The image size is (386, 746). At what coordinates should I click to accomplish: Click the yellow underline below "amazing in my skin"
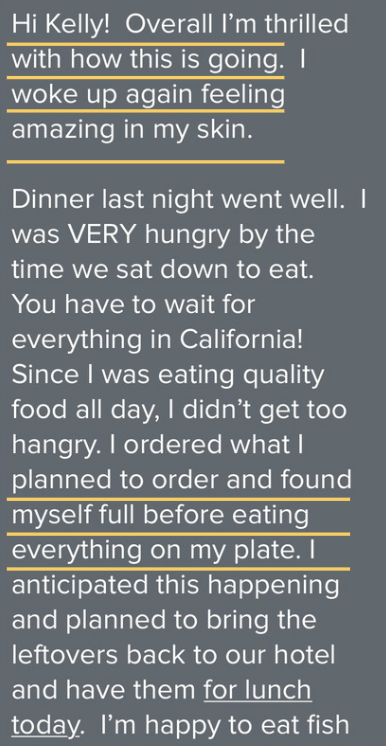pos(146,162)
